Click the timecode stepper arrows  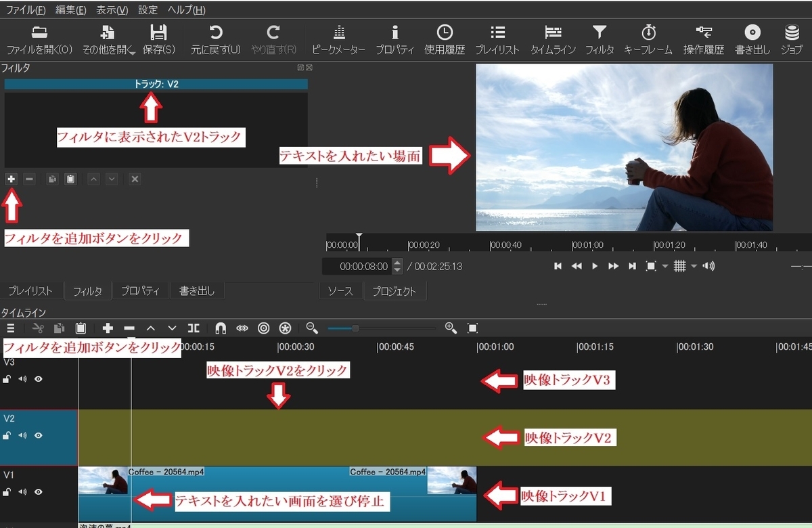[397, 266]
